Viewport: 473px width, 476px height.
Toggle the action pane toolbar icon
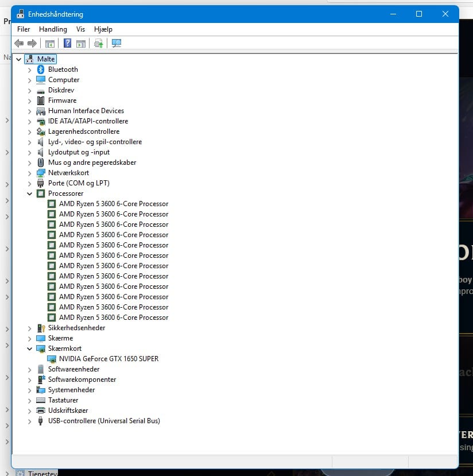point(81,44)
